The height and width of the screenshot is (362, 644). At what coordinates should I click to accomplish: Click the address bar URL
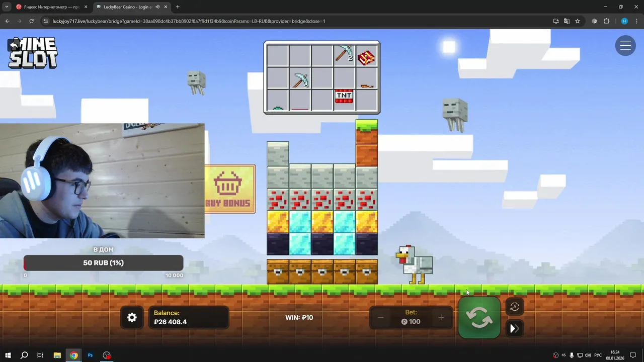pyautogui.click(x=189, y=21)
